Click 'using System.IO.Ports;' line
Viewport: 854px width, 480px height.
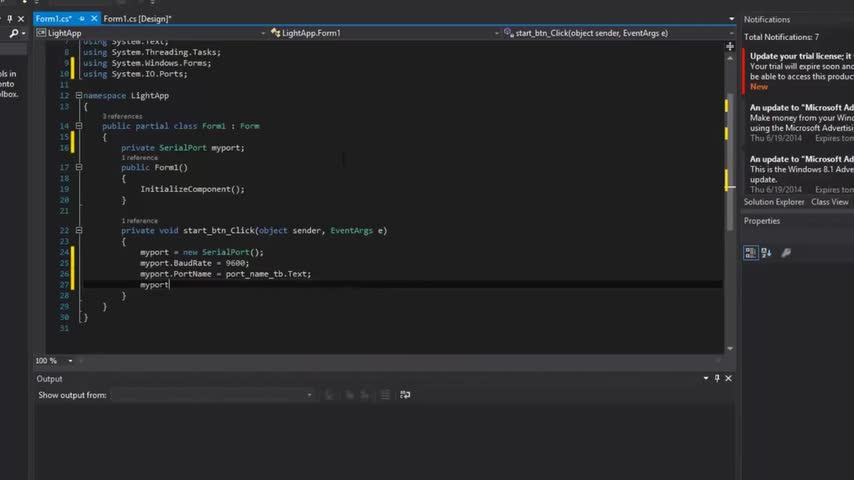[x=135, y=74]
